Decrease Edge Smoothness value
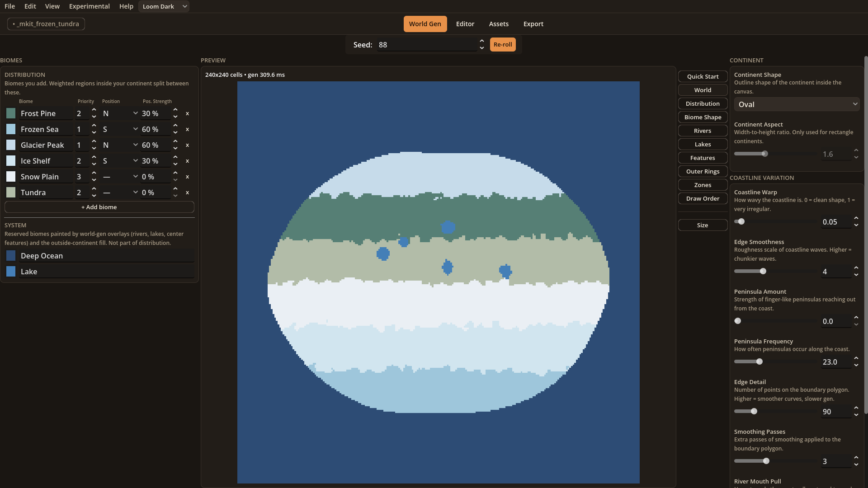The height and width of the screenshot is (488, 868). [856, 275]
